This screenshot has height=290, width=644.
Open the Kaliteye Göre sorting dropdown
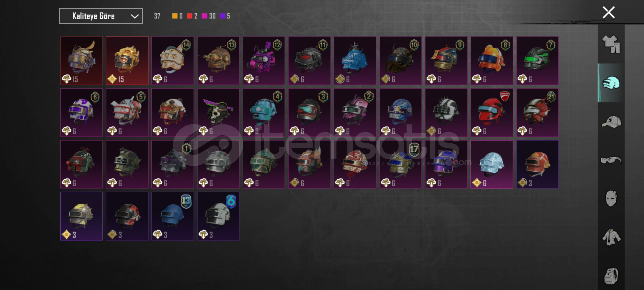(101, 16)
